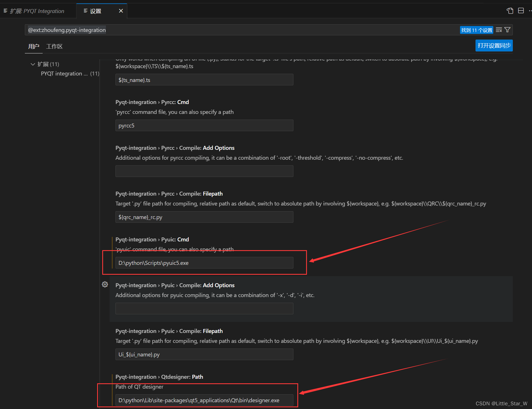Collapse the 扩展 (11) tree node
The width and height of the screenshot is (532, 409).
click(33, 64)
